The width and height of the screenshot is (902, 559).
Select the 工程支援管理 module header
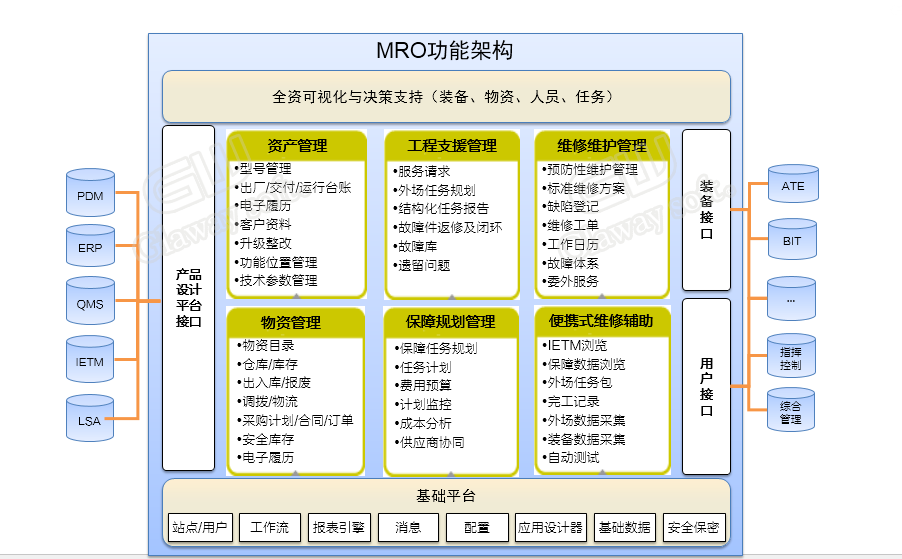point(452,146)
